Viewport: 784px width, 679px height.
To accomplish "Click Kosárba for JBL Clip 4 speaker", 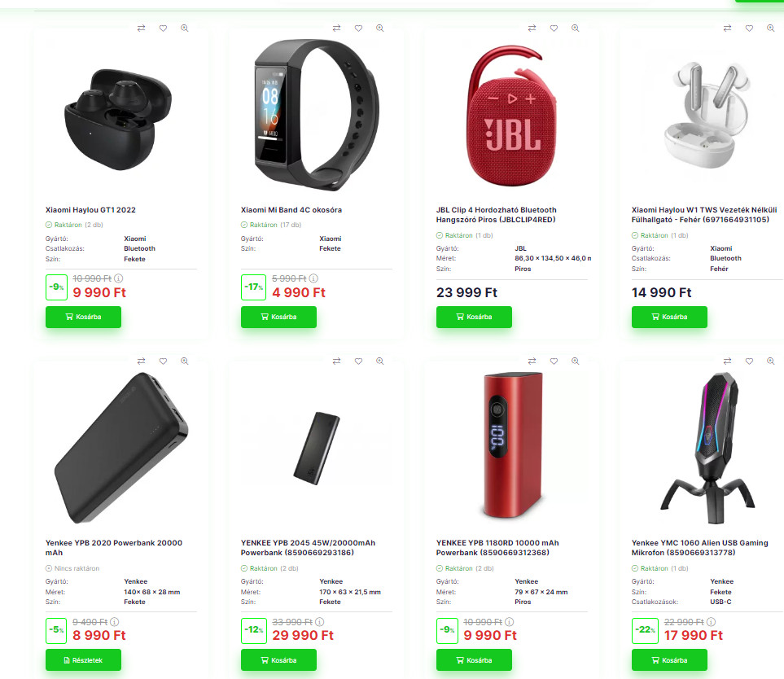I will click(x=474, y=317).
